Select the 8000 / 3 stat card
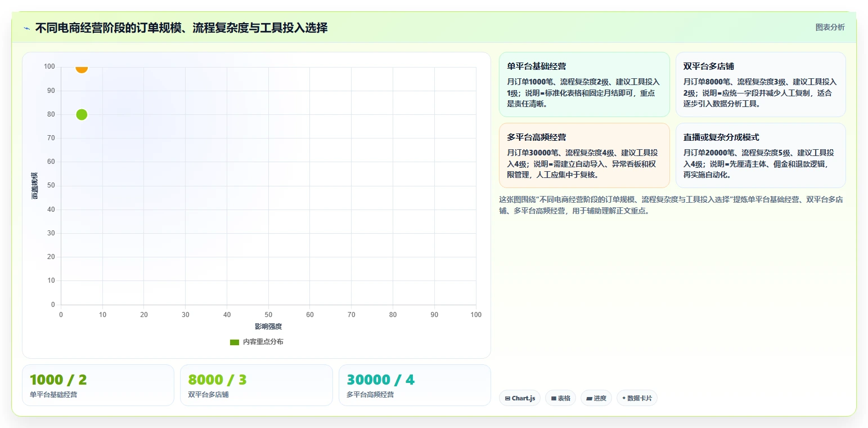 coord(256,385)
